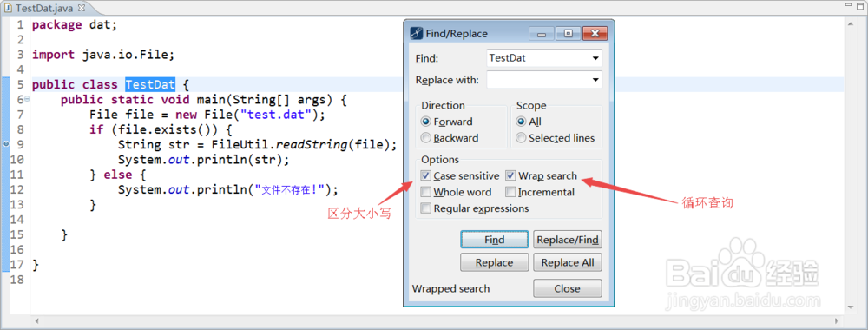
Task: Click the readString method call on line 9
Action: point(312,144)
